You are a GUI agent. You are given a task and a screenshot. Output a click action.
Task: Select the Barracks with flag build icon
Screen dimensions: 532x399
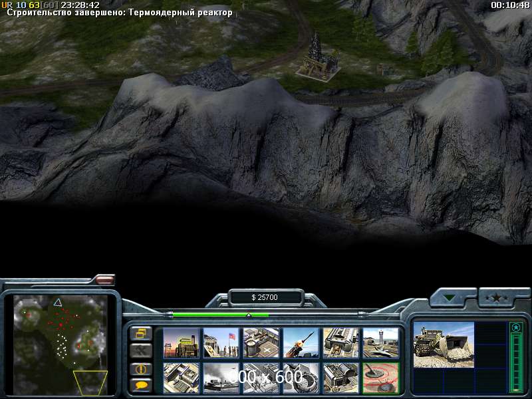(221, 342)
